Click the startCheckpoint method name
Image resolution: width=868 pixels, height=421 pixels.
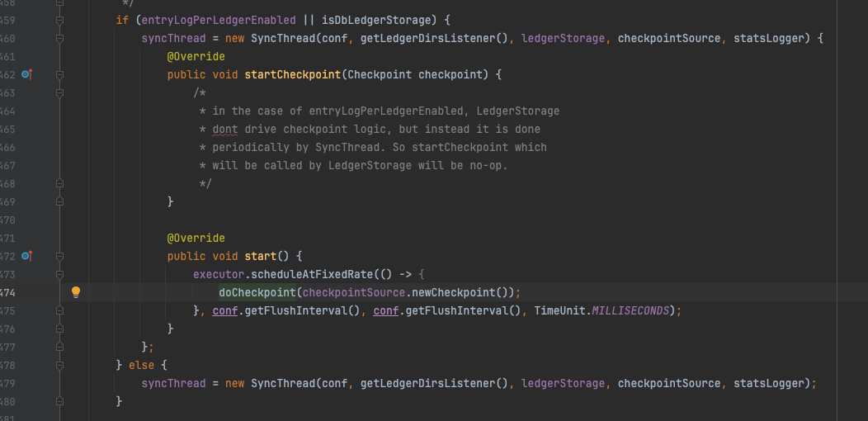pos(293,74)
